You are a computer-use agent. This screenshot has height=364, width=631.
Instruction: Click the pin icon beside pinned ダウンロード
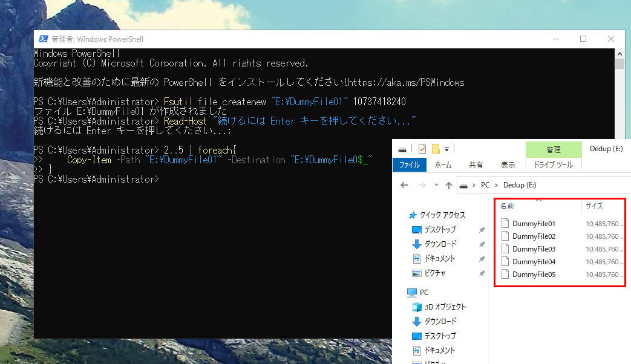click(x=482, y=244)
